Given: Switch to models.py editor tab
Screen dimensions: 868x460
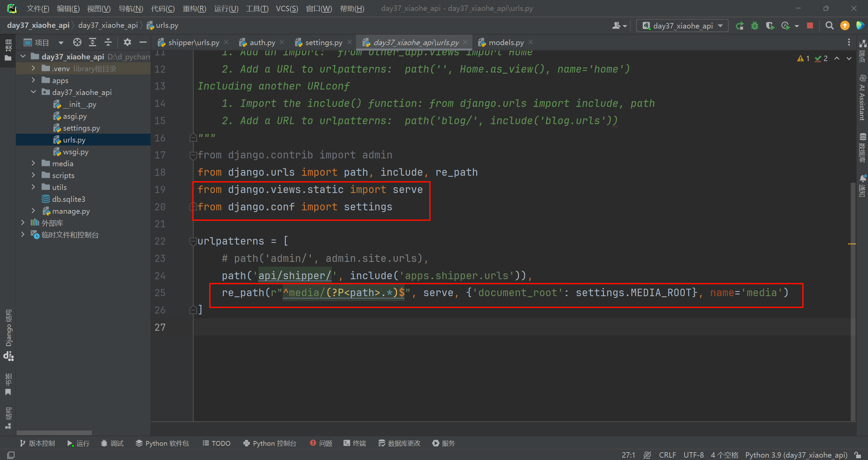Looking at the screenshot, I should (506, 42).
